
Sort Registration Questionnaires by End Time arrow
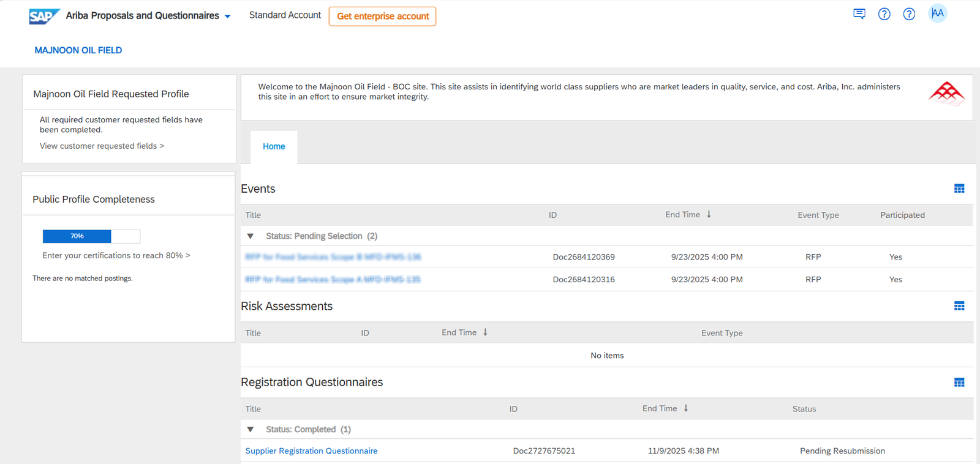pyautogui.click(x=686, y=408)
